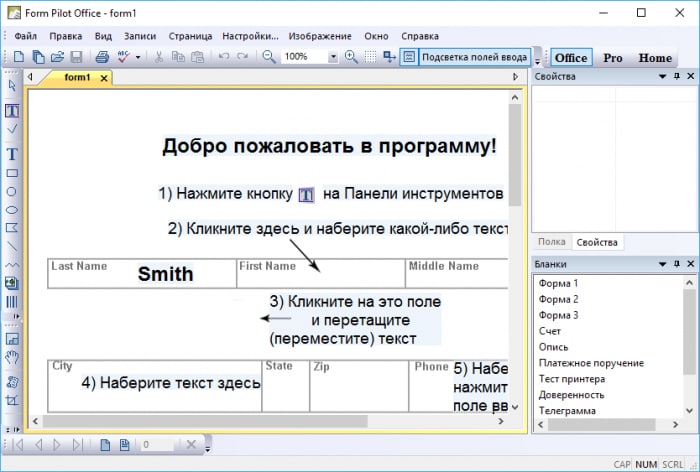700x472 pixels.
Task: Expand the spell check dropdown arrow
Action: (x=138, y=57)
